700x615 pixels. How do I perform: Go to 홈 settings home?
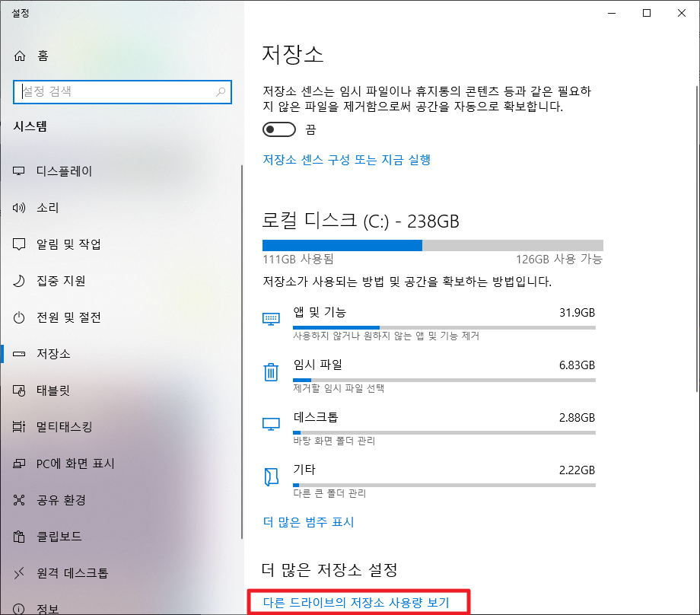[43, 56]
